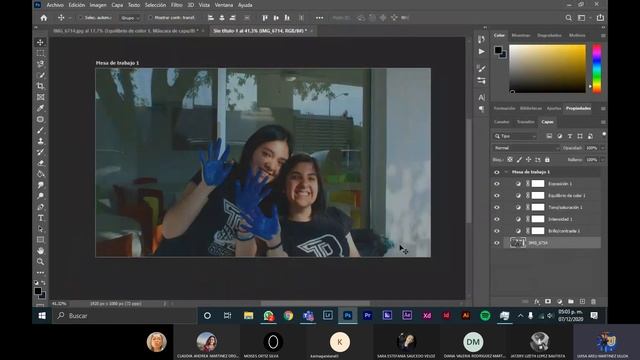Select the Lasso tool
This screenshot has height=360, width=640.
click(40, 64)
